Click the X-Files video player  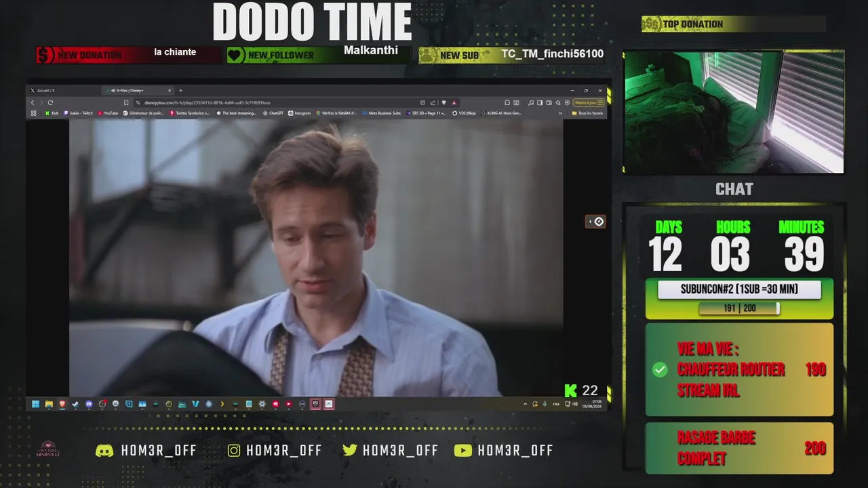316,258
